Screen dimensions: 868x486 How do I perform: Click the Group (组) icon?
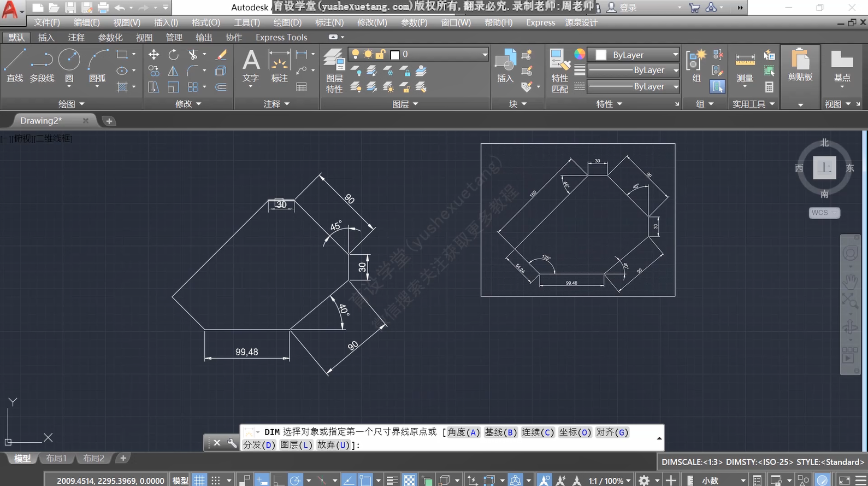(x=696, y=66)
